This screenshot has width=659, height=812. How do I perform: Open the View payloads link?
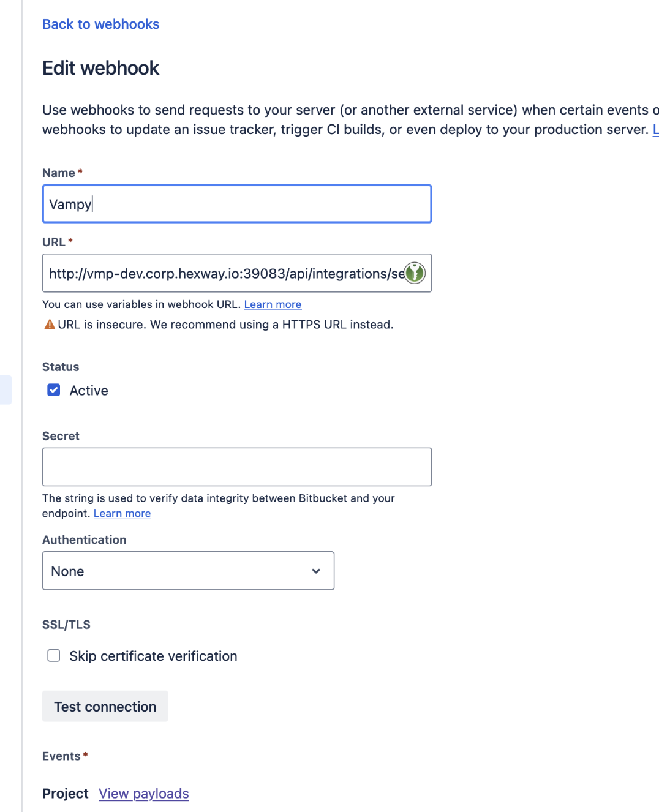click(144, 794)
